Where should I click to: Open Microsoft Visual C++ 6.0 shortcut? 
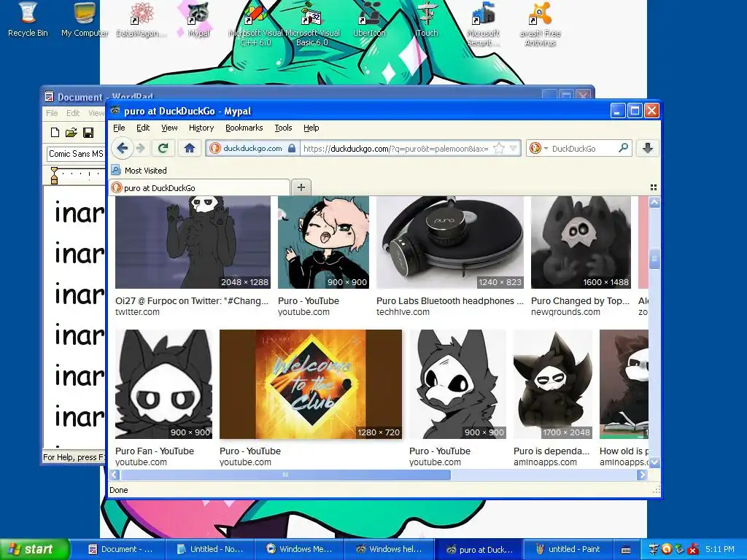tap(255, 24)
